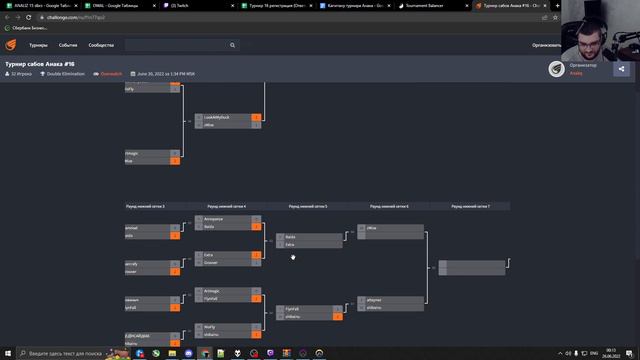The image size is (640, 360).
Task: Open Chrome from the taskbar
Action: 204,353
